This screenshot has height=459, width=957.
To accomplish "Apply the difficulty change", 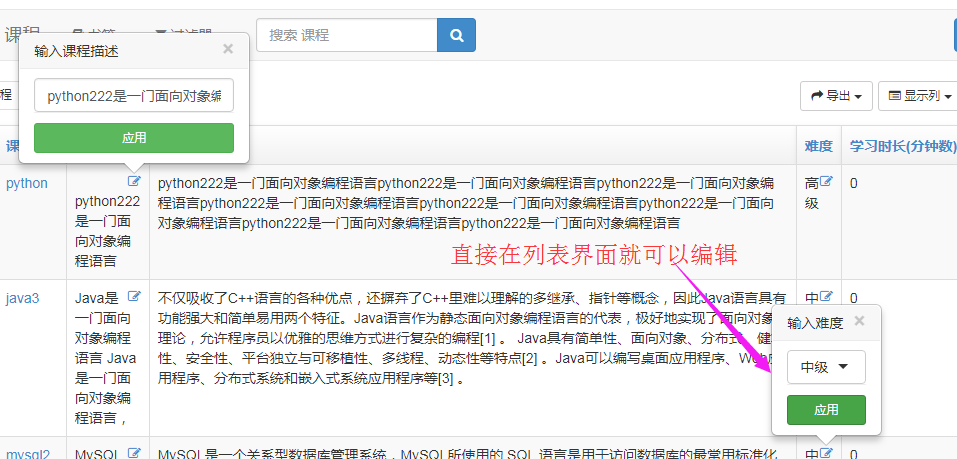I will click(x=826, y=410).
